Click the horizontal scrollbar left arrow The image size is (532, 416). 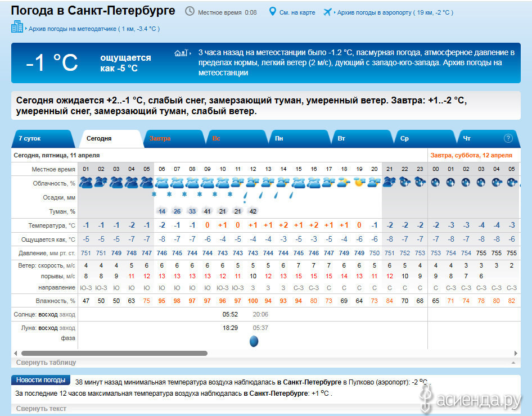click(x=15, y=353)
